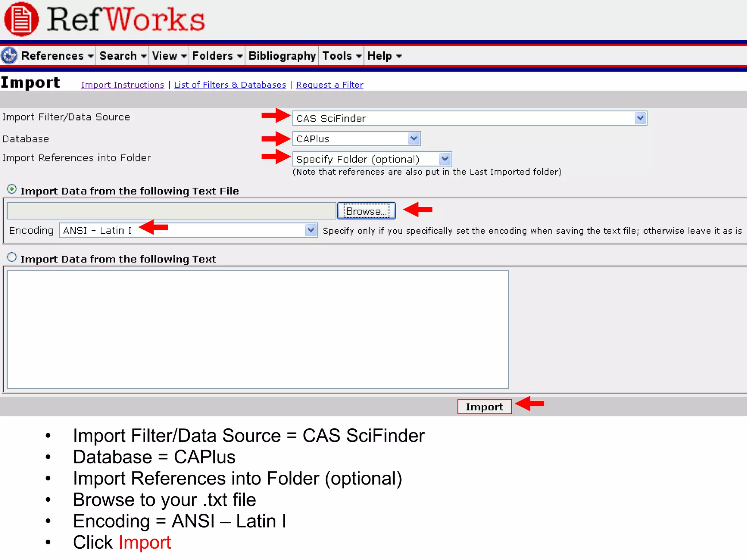Image resolution: width=747 pixels, height=560 pixels.
Task: Open List of Filters & Databases link
Action: point(230,85)
